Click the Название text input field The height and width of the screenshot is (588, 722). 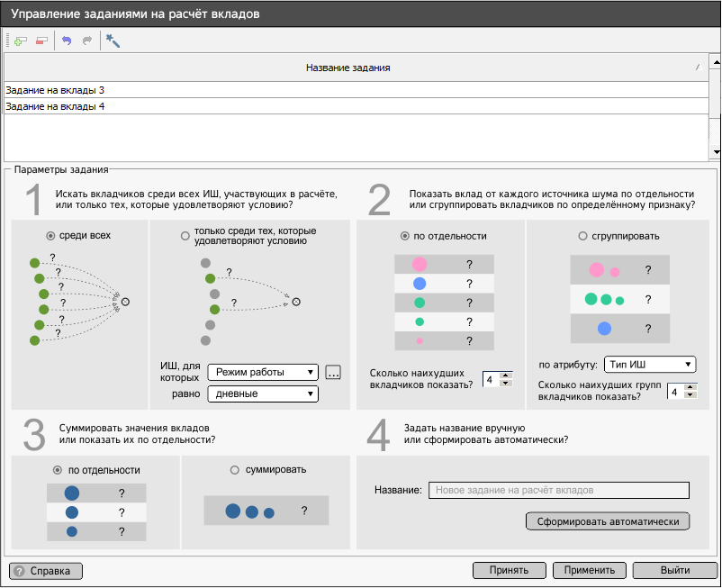point(558,490)
